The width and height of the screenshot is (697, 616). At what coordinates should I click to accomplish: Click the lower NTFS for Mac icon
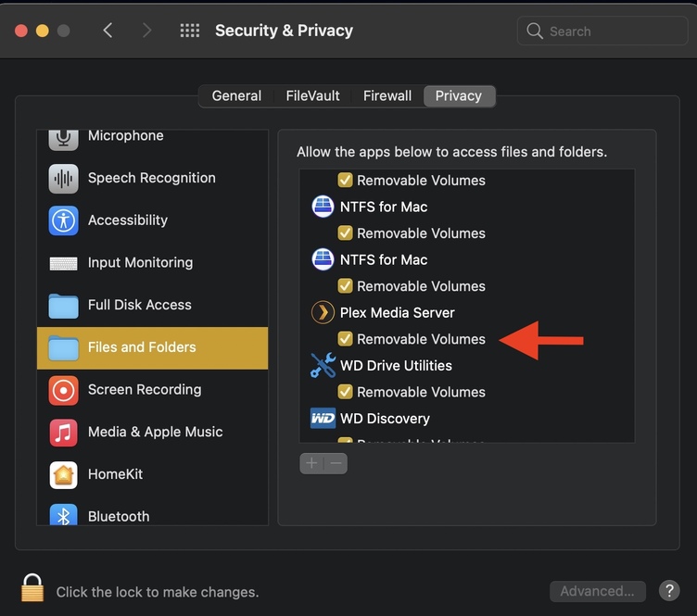click(x=323, y=259)
